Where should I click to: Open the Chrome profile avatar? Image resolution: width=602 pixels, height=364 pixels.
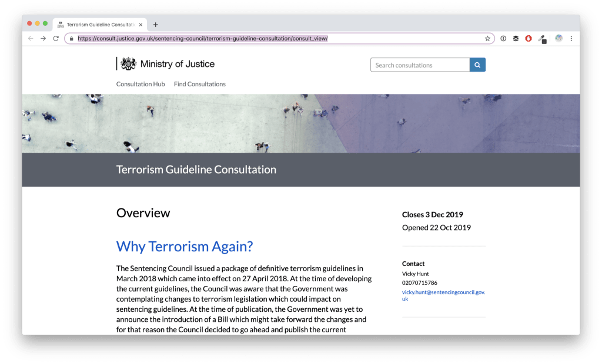point(559,38)
